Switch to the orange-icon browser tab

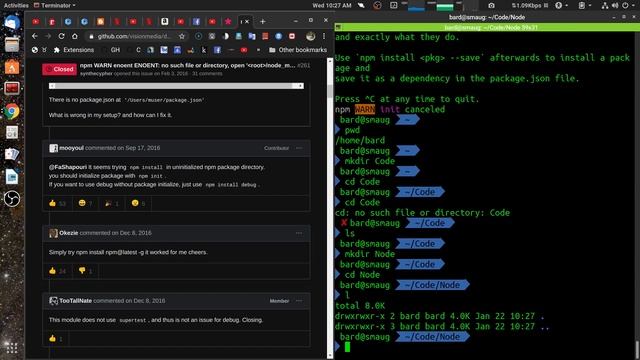coord(100,22)
